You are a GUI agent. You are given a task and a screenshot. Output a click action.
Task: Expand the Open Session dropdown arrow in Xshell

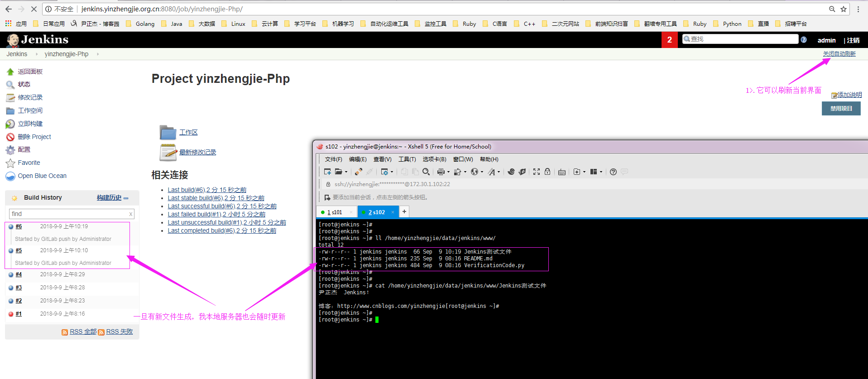[x=346, y=172]
